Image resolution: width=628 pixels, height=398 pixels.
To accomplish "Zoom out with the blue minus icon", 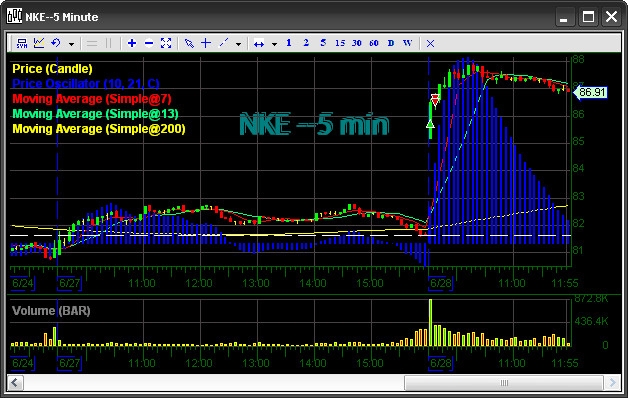I will click(x=149, y=43).
